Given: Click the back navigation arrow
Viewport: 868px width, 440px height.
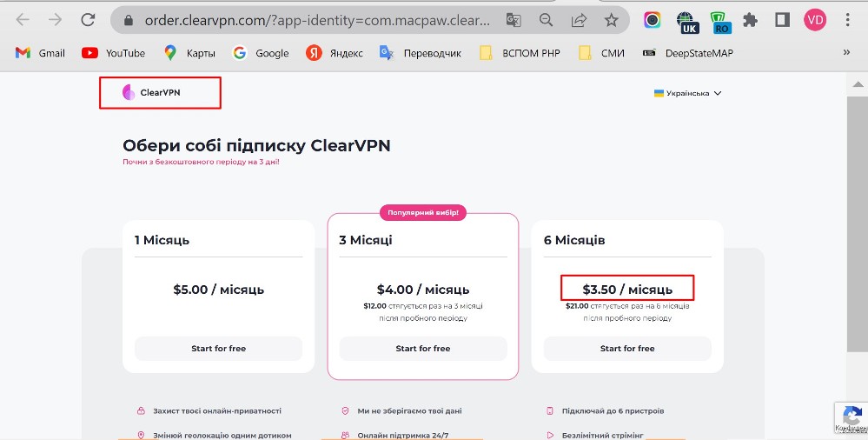Looking at the screenshot, I should [23, 21].
